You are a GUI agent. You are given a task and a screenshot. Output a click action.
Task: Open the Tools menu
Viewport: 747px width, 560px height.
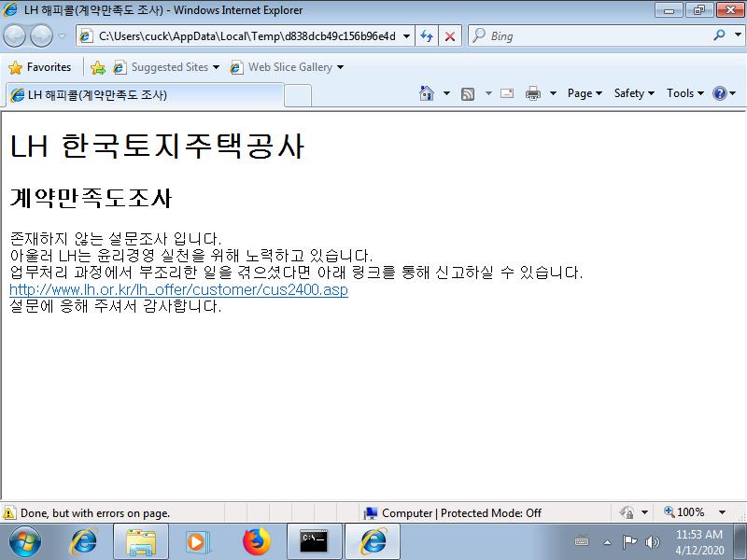point(684,93)
